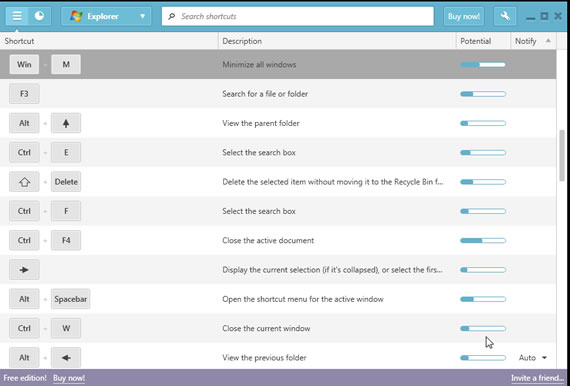570x386 pixels.
Task: Sort by the Potential column header
Action: [x=483, y=41]
